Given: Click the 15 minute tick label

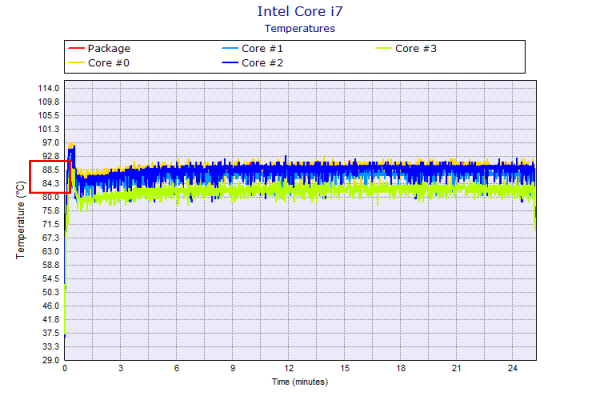Looking at the screenshot, I should [x=345, y=368].
